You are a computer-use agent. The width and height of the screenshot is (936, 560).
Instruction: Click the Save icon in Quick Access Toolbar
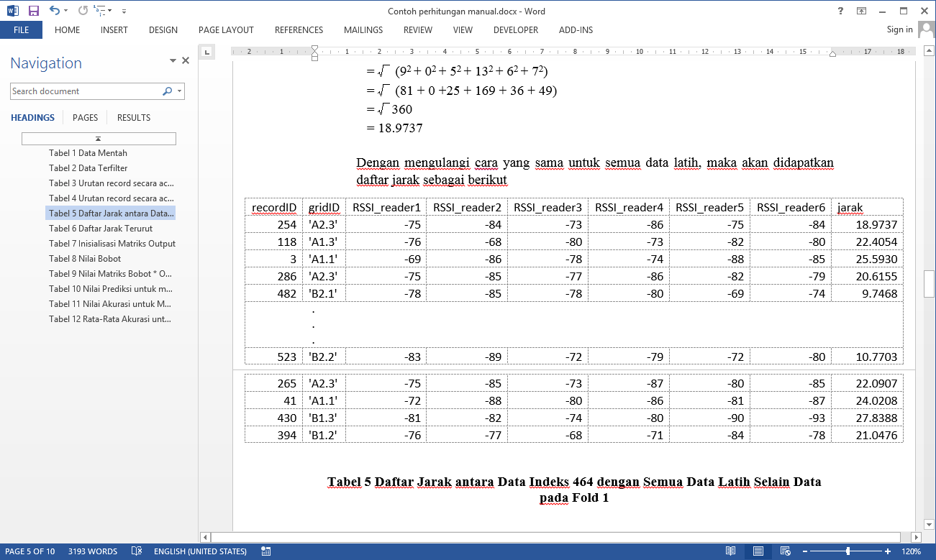coord(34,11)
